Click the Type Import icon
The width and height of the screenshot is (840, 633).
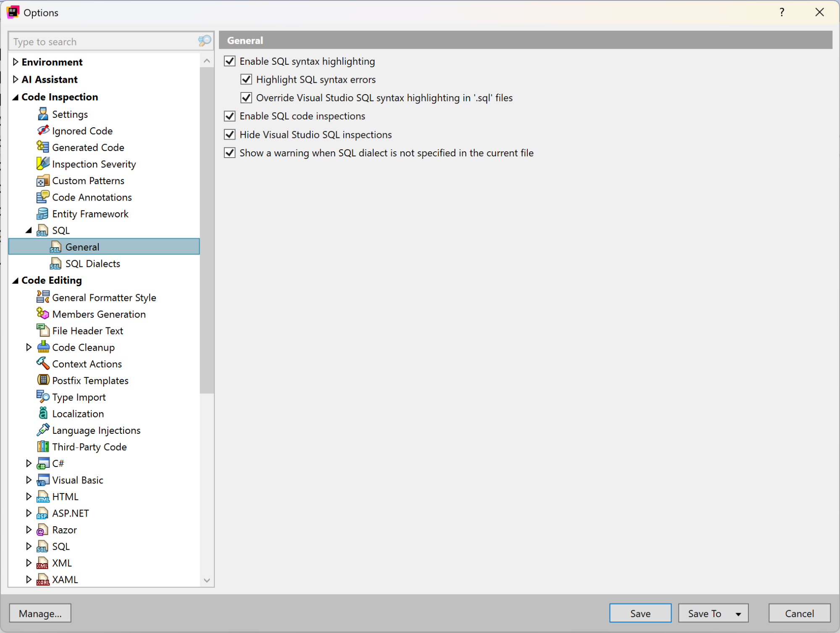(x=43, y=397)
